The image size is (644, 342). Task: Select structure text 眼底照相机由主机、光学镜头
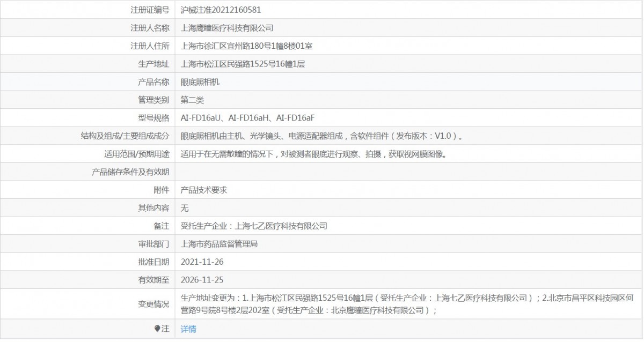tap(232, 136)
